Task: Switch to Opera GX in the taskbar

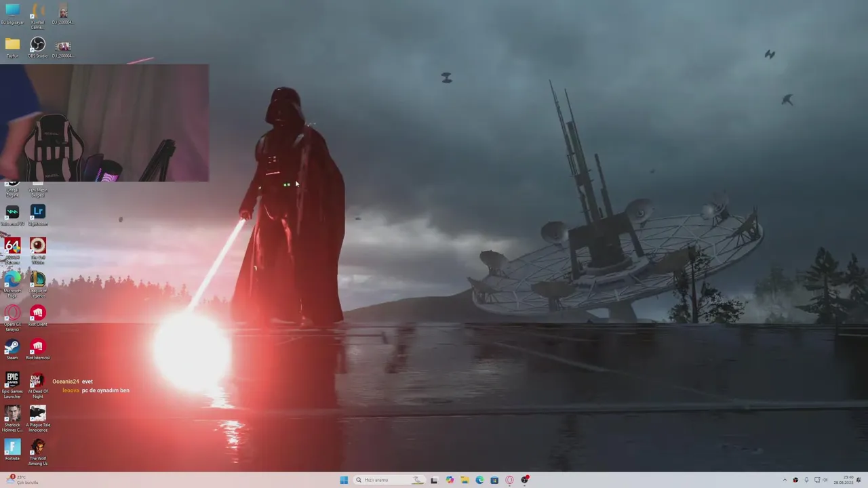Action: coord(509,480)
